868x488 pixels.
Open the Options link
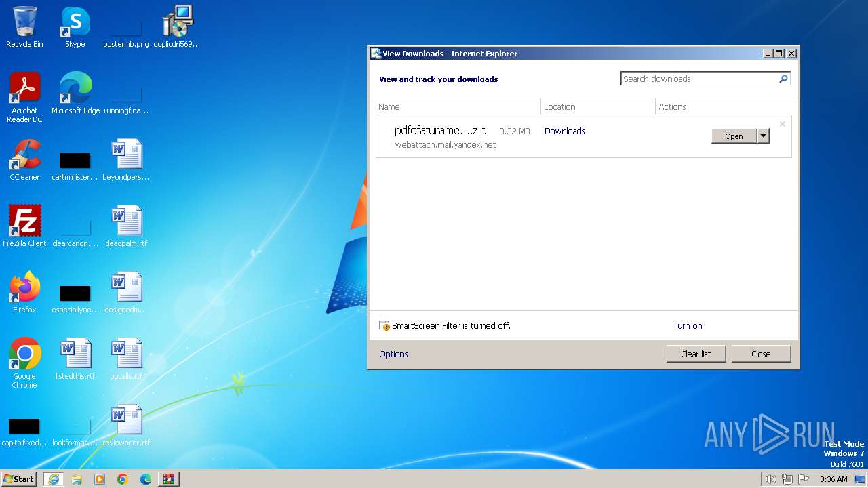[x=394, y=354]
